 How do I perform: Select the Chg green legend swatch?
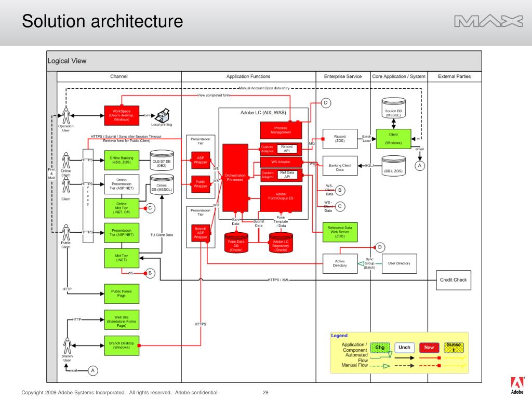tap(380, 348)
